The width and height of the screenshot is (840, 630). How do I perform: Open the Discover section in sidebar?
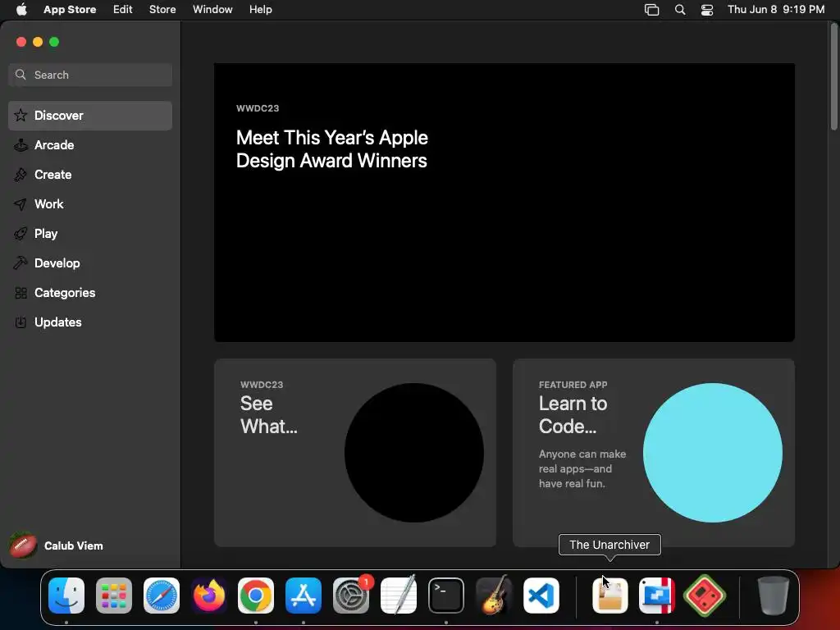tap(90, 116)
